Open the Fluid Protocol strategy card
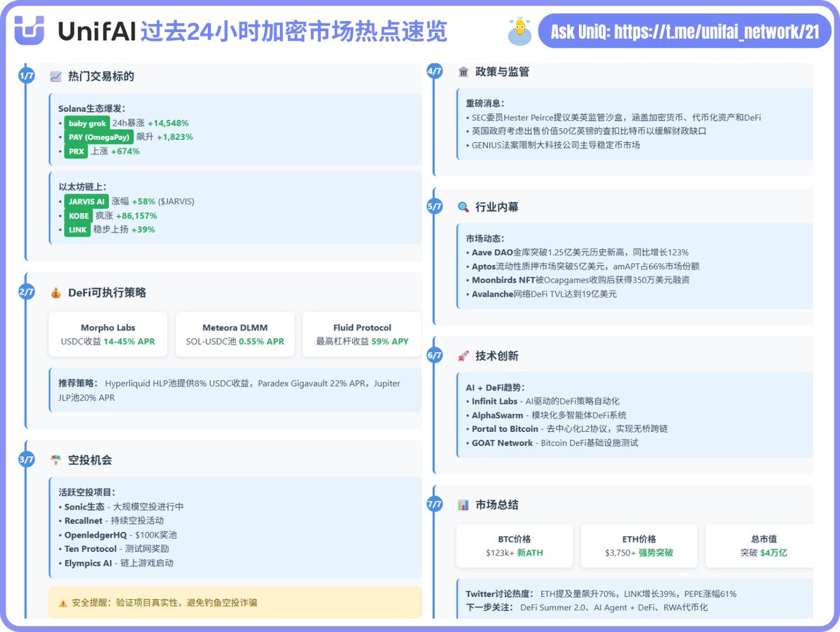This screenshot has width=840, height=632. point(362,335)
